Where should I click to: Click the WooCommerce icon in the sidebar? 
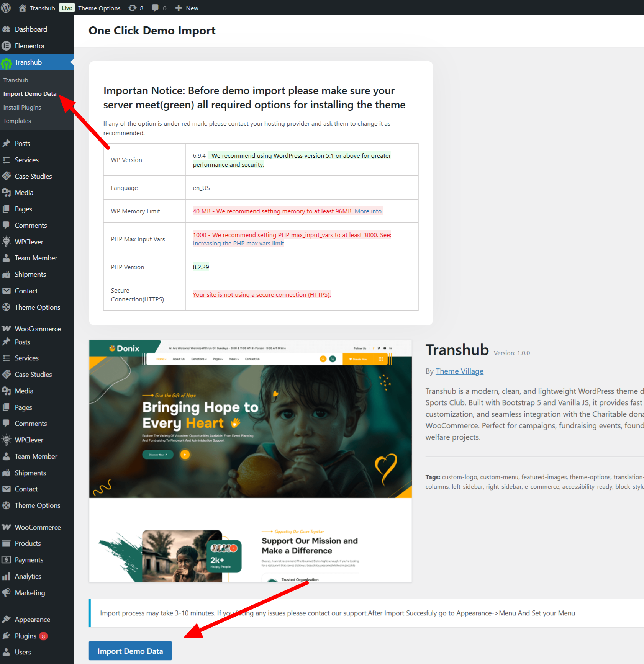7,329
